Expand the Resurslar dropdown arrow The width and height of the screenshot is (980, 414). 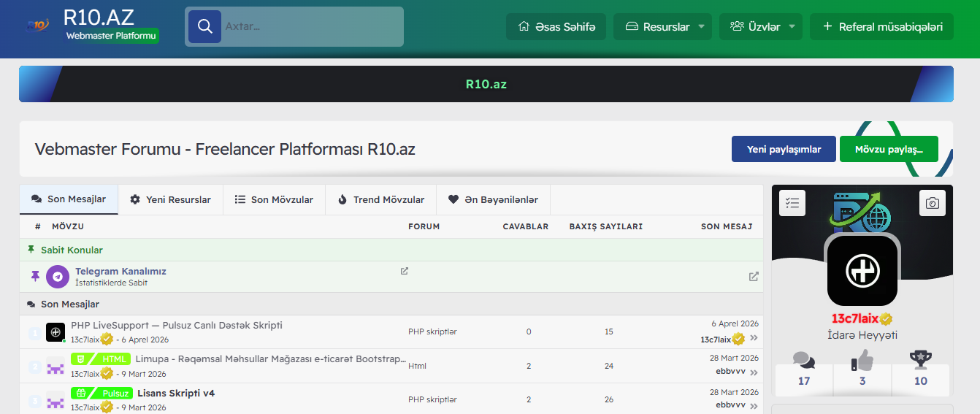(x=701, y=27)
